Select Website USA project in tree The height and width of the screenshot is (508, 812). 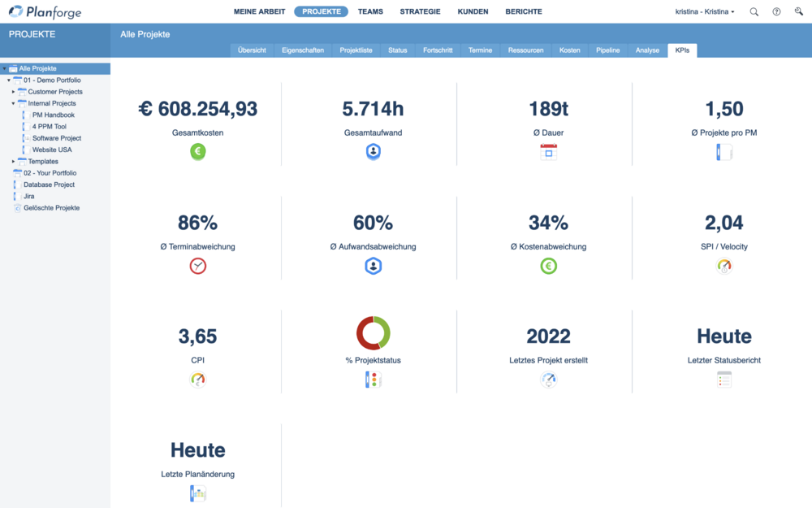pyautogui.click(x=52, y=150)
